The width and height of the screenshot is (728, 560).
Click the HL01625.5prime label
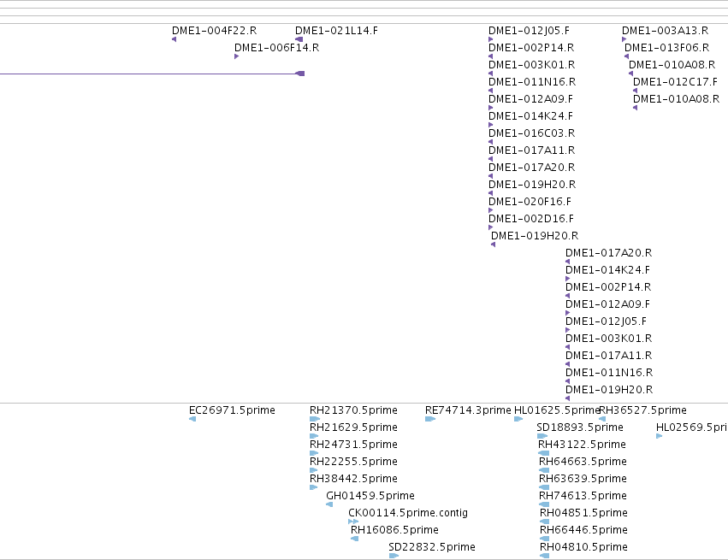pos(557,410)
